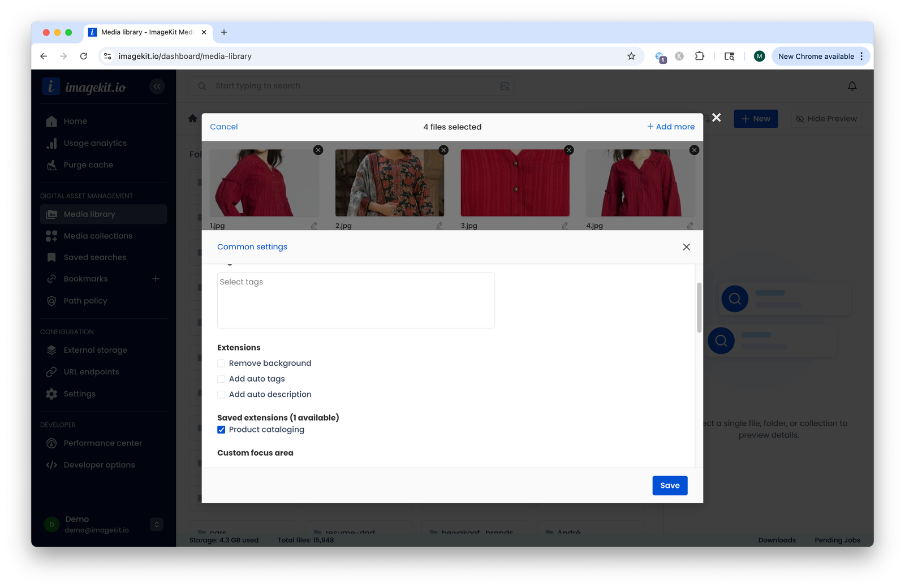Open the notifications bell
The image size is (905, 588).
pos(852,86)
